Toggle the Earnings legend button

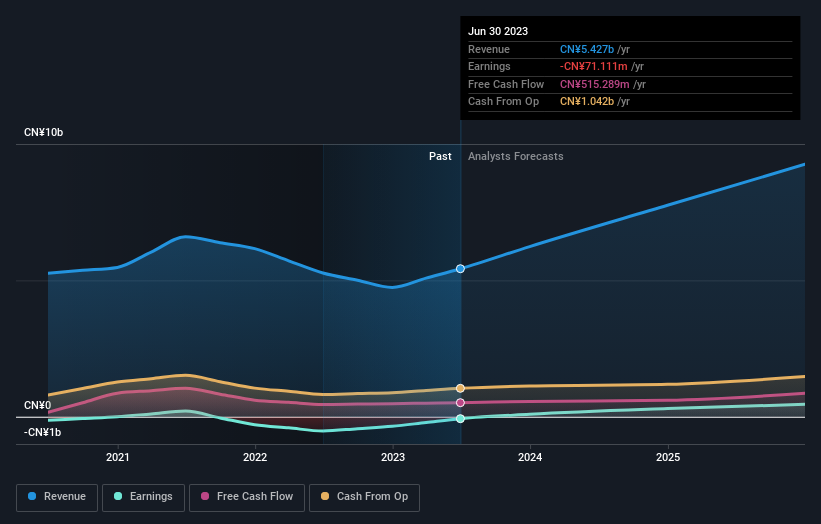pyautogui.click(x=143, y=497)
